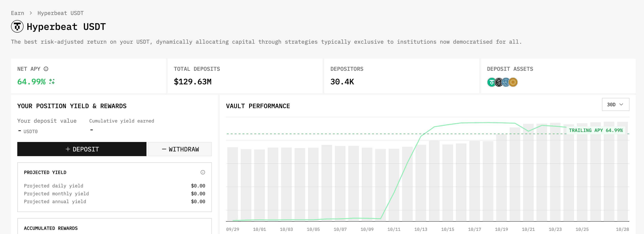This screenshot has height=234, width=644.
Task: Click the Accumulated Rewards section header
Action: (x=51, y=228)
